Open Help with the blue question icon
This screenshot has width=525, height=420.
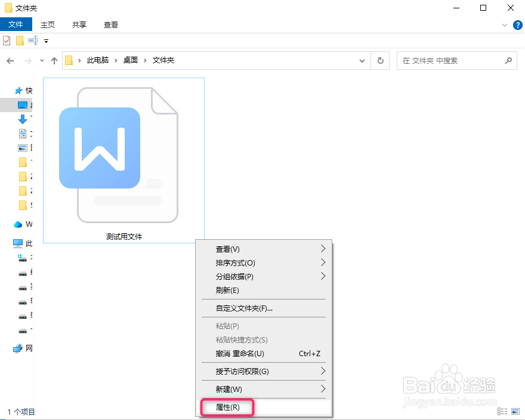[x=517, y=25]
